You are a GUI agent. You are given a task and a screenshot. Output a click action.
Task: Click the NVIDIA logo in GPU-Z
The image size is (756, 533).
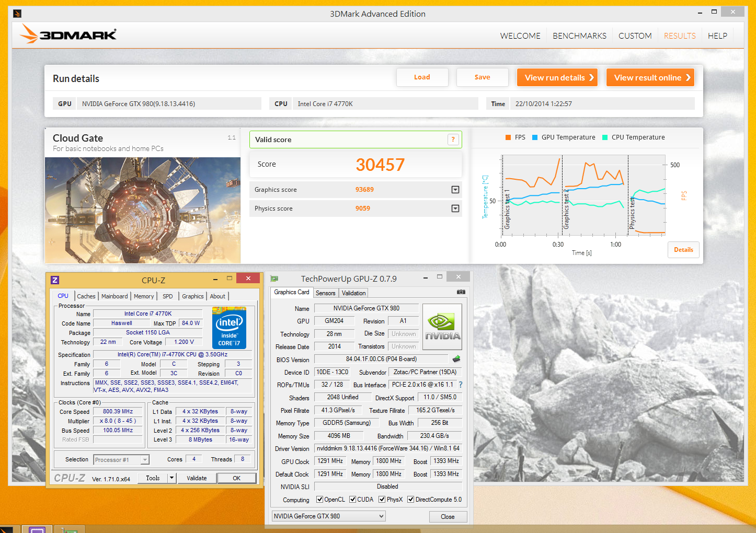(x=442, y=327)
